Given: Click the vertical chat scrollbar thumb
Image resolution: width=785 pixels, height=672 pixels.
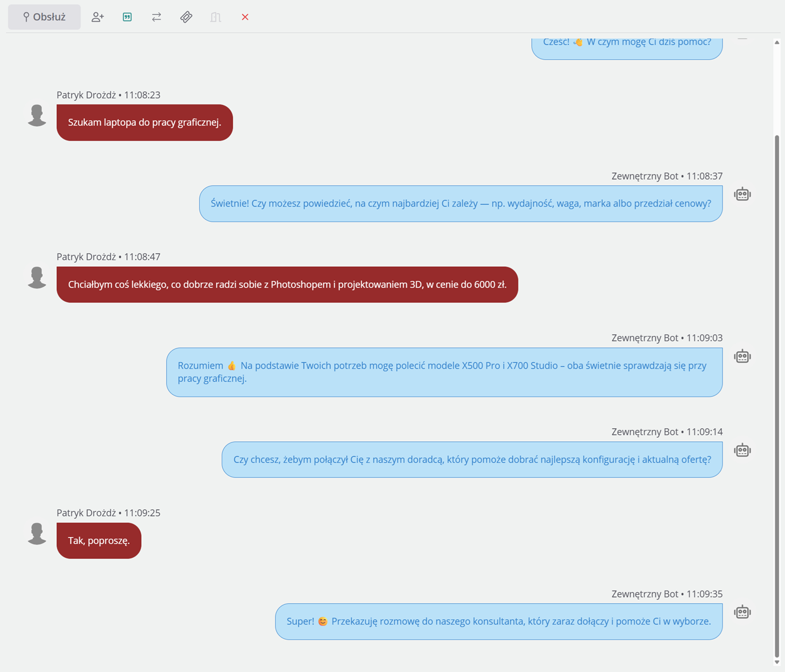Looking at the screenshot, I should (x=777, y=396).
